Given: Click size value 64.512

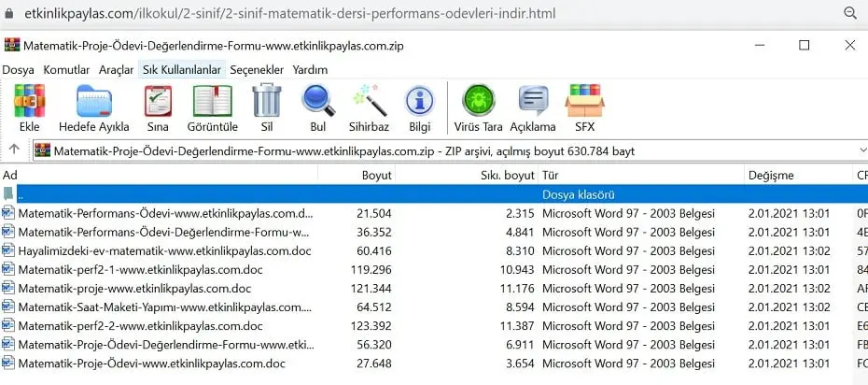Looking at the screenshot, I should [373, 307].
